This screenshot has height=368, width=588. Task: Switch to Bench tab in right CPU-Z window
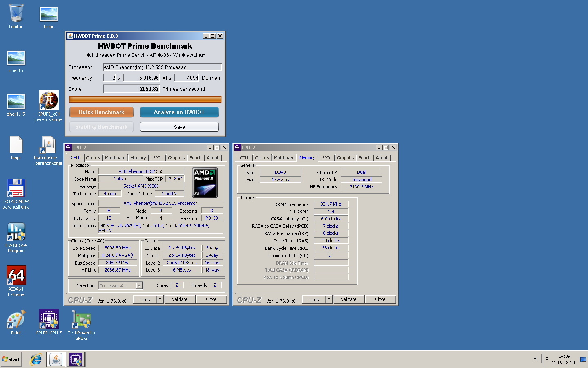(365, 158)
